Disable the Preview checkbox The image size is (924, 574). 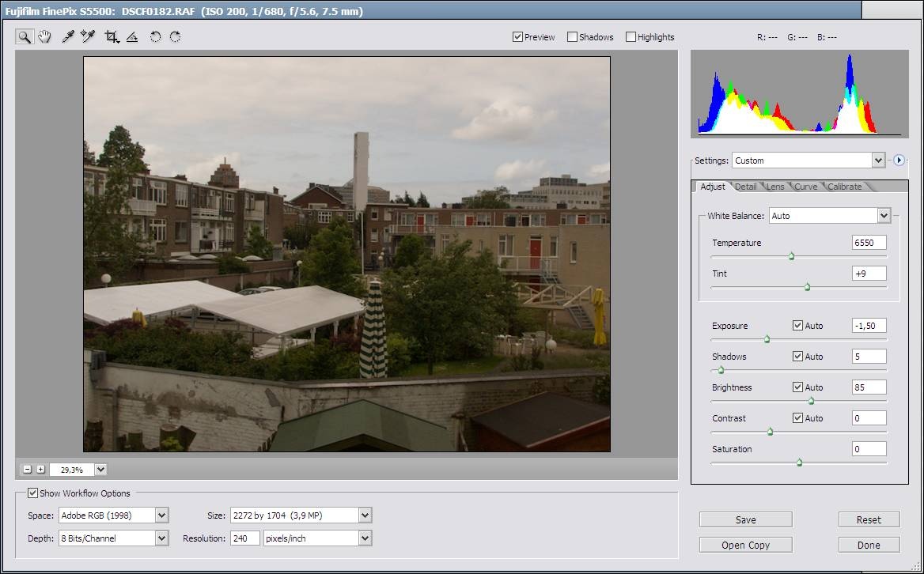[517, 37]
